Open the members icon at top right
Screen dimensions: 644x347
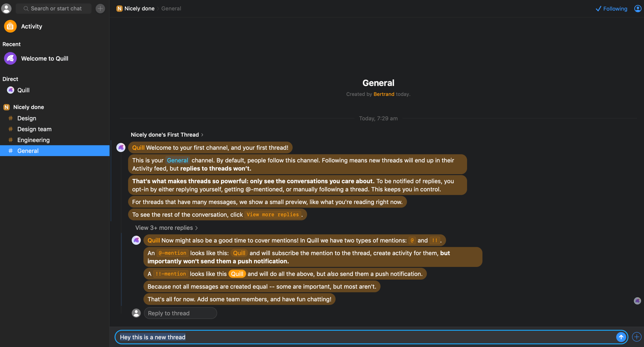(638, 9)
